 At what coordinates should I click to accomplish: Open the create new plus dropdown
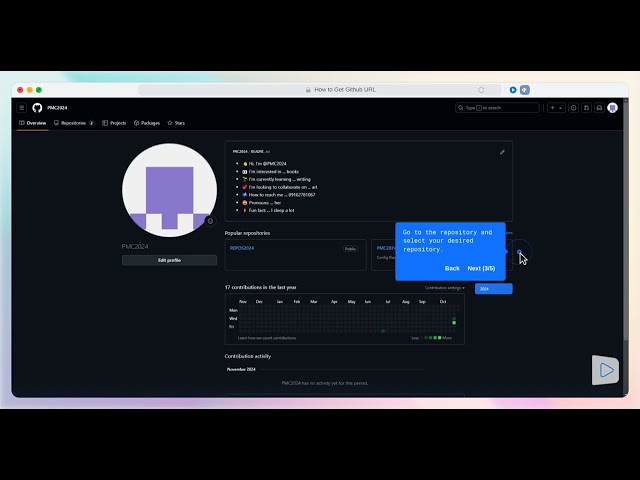pyautogui.click(x=556, y=108)
